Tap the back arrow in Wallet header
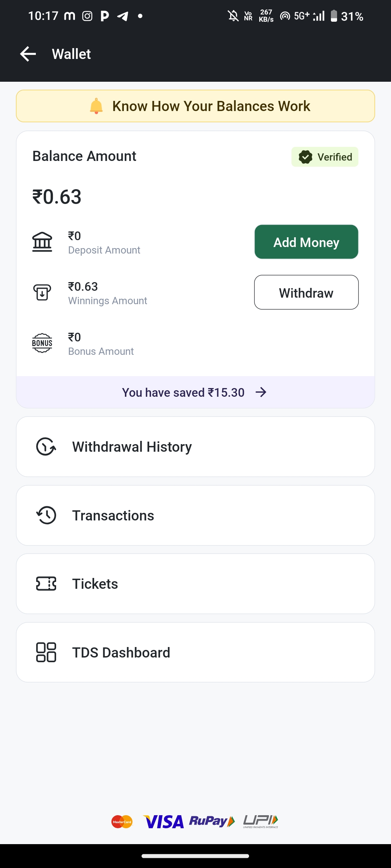 tap(28, 54)
